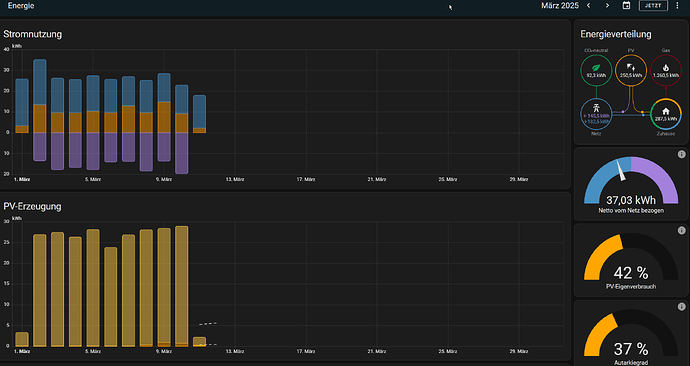
Task: Open the calendar date picker icon
Action: (626, 5)
